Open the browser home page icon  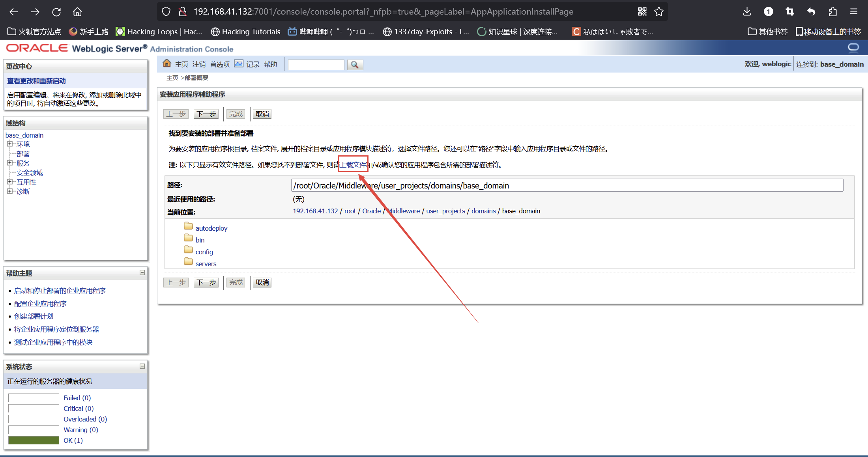tap(77, 12)
